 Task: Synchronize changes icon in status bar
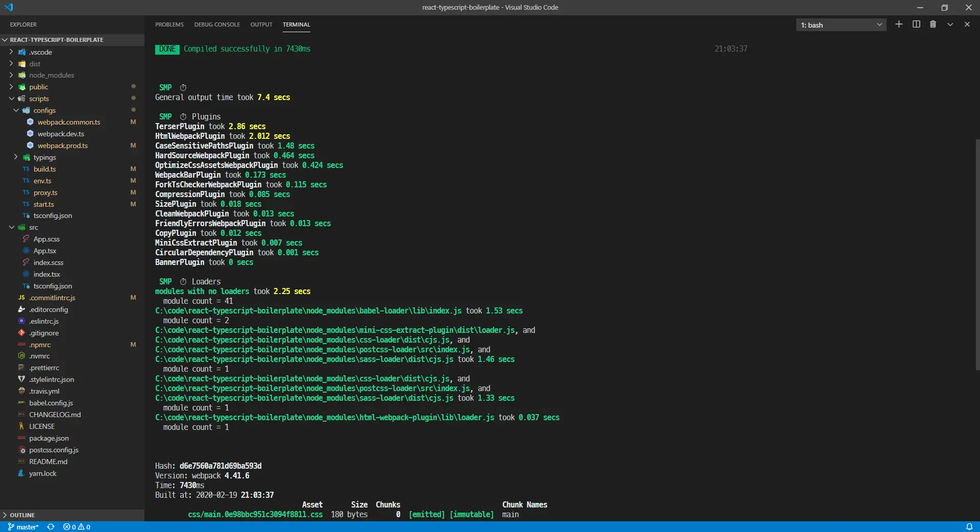51,527
